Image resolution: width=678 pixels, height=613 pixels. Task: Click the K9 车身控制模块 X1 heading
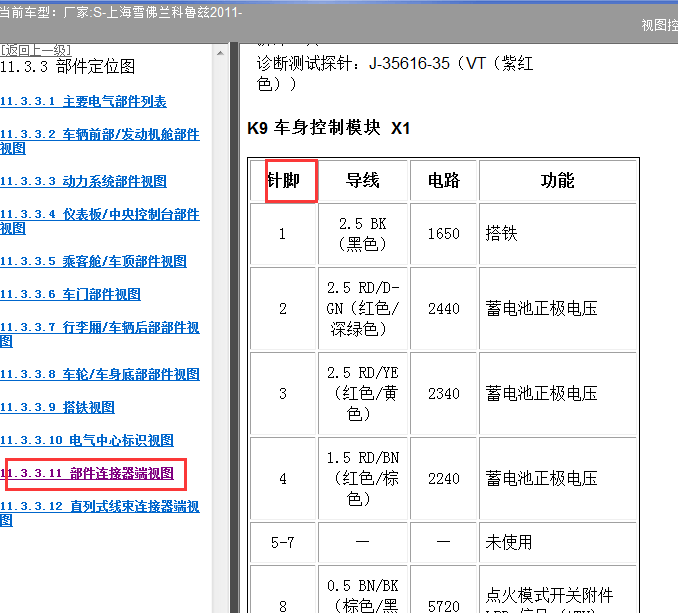click(x=329, y=128)
